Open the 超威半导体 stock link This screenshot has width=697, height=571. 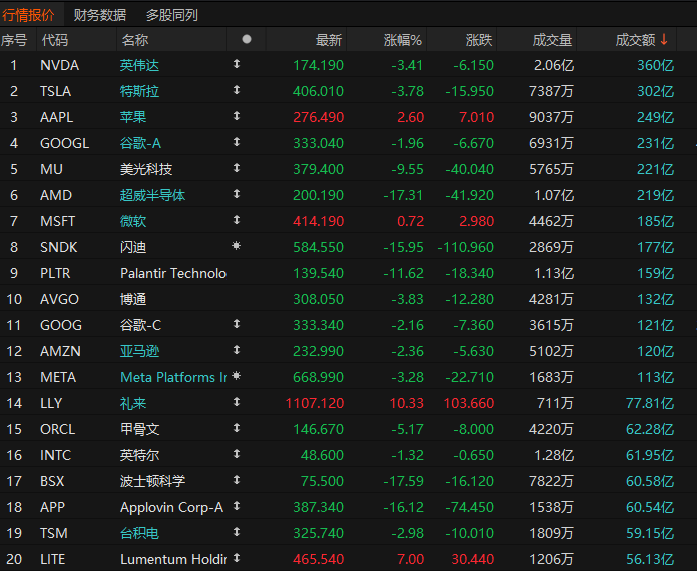pyautogui.click(x=152, y=195)
